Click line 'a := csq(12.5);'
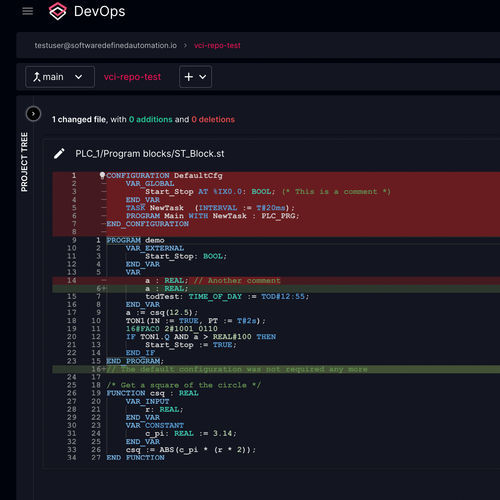 click(162, 313)
